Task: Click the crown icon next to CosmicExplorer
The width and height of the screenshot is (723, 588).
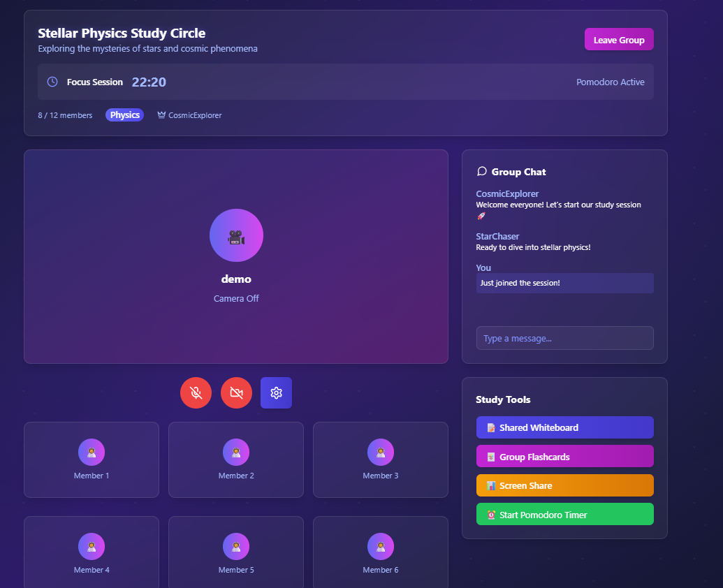Action: pyautogui.click(x=161, y=115)
